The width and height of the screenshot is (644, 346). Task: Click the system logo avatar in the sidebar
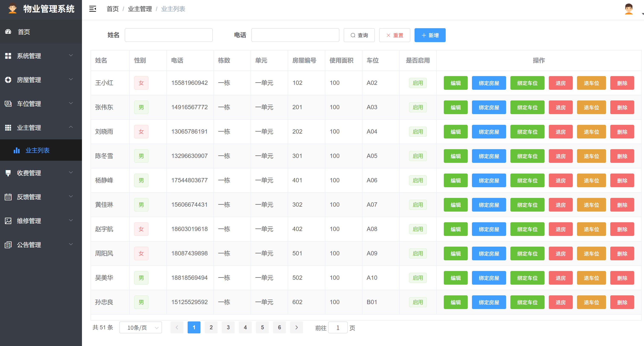(x=12, y=9)
